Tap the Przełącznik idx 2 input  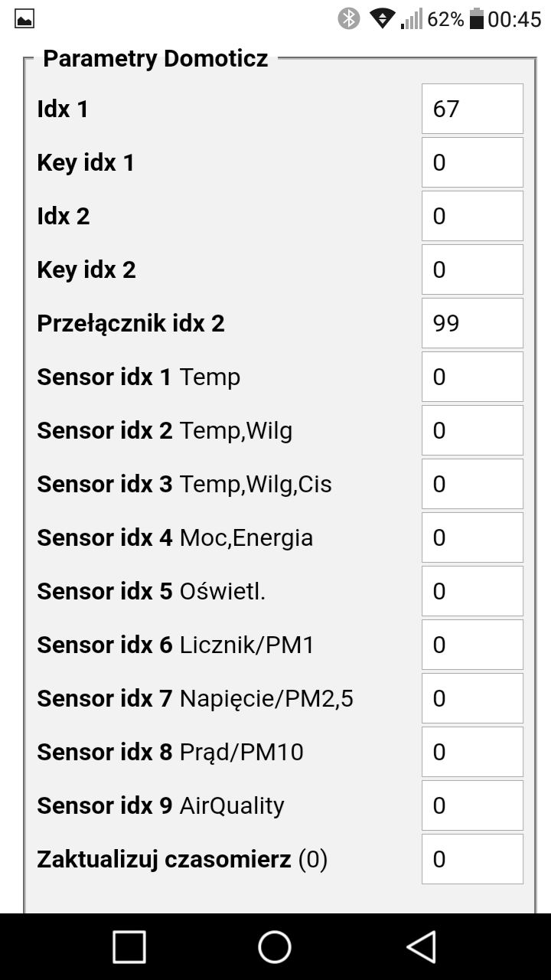pyautogui.click(x=472, y=323)
